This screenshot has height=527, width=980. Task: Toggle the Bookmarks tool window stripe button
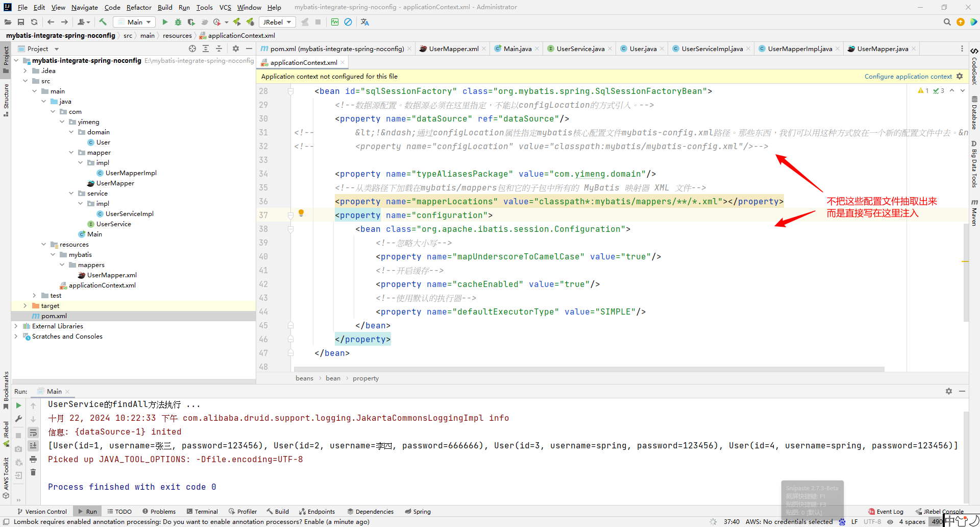point(6,391)
